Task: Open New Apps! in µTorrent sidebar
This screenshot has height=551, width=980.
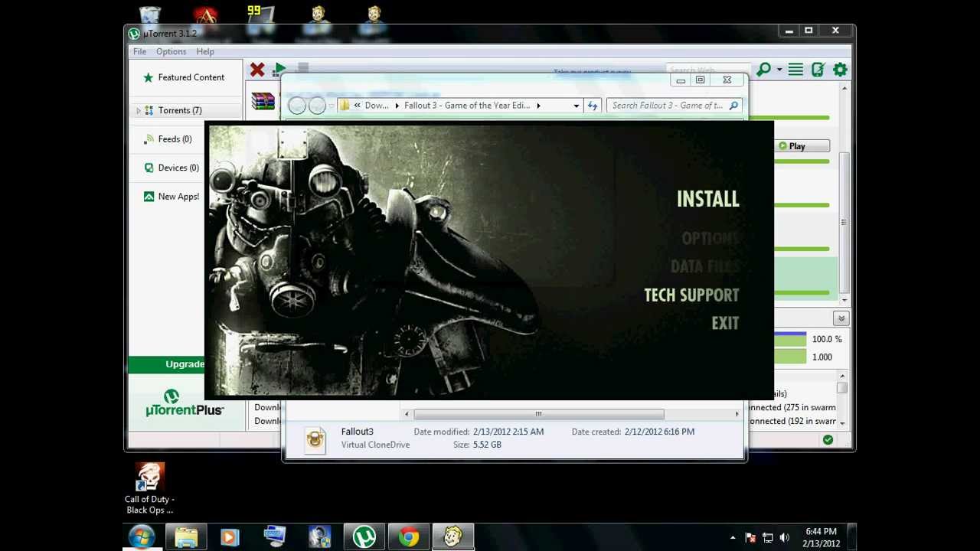Action: (171, 197)
